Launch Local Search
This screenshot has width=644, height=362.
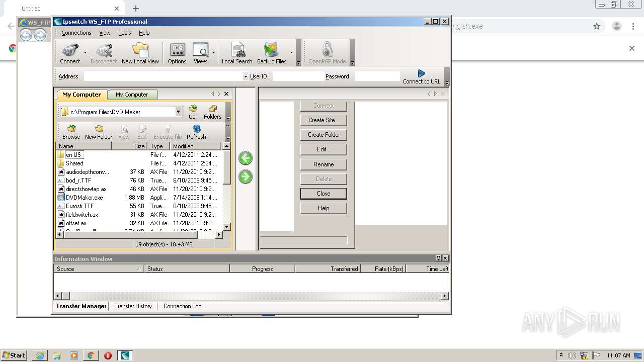pos(237,53)
